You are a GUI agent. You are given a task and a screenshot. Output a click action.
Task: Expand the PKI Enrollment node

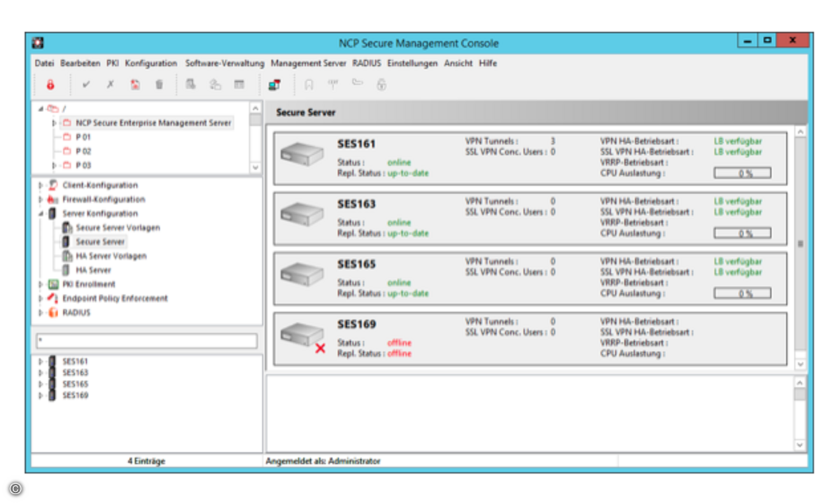(41, 284)
